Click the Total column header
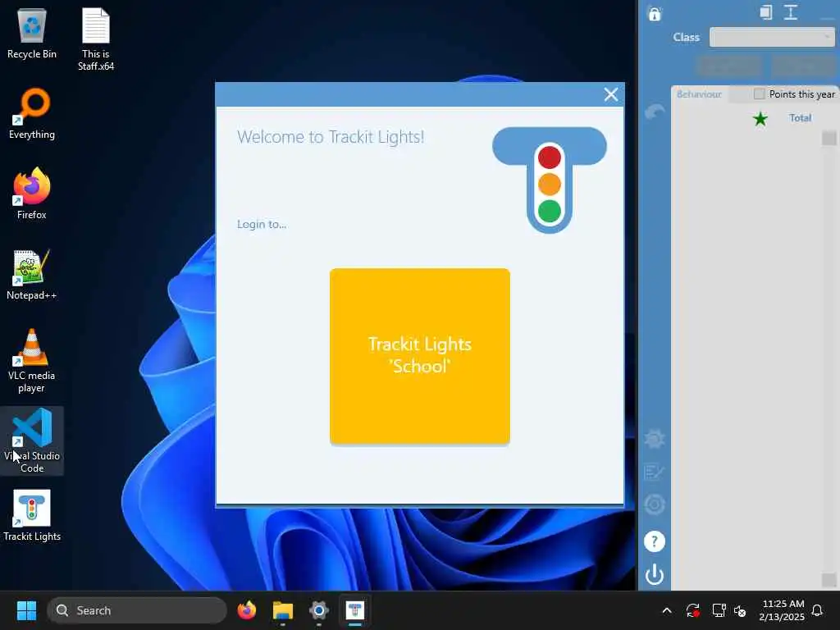 800,118
